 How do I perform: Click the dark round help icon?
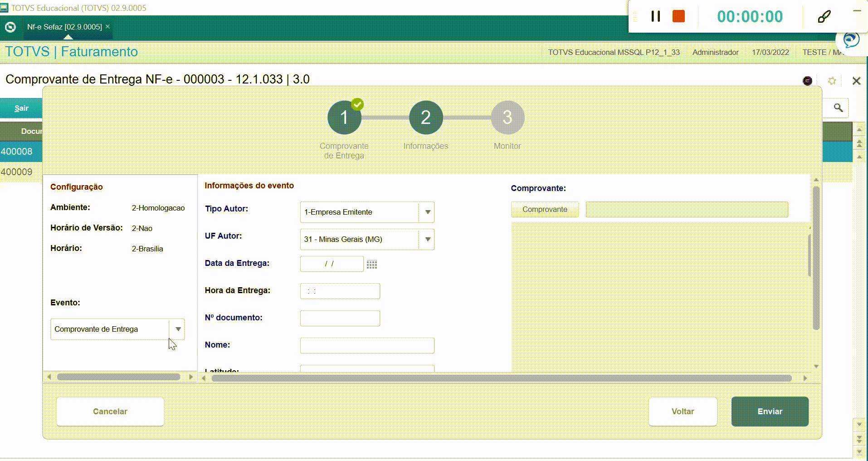tap(807, 81)
